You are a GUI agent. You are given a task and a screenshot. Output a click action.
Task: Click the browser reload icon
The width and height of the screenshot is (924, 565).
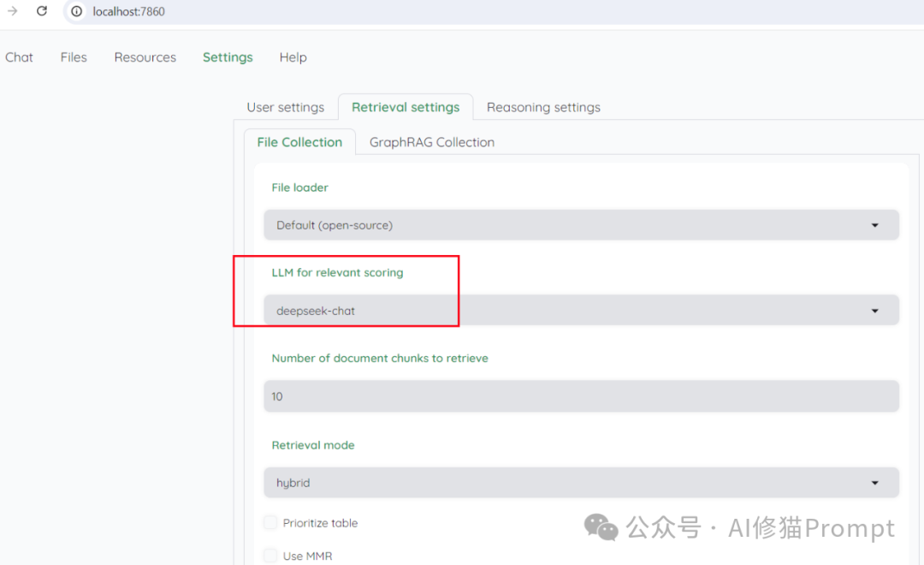point(41,11)
